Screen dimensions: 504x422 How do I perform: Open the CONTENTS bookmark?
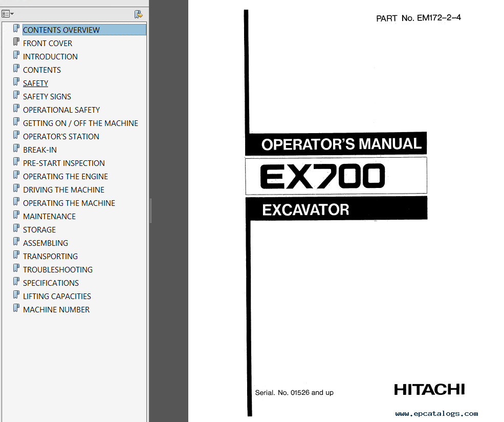[x=42, y=70]
